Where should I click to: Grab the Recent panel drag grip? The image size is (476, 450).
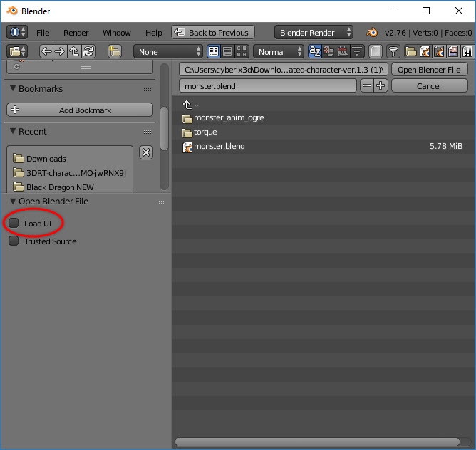[148, 132]
